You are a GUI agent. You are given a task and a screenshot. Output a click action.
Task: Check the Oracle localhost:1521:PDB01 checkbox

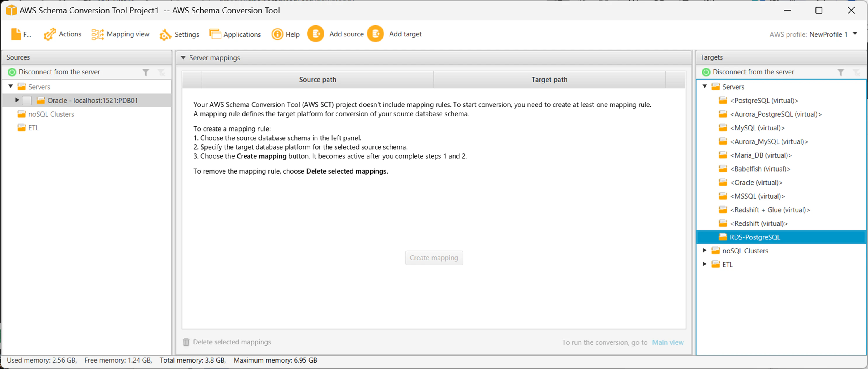click(27, 100)
